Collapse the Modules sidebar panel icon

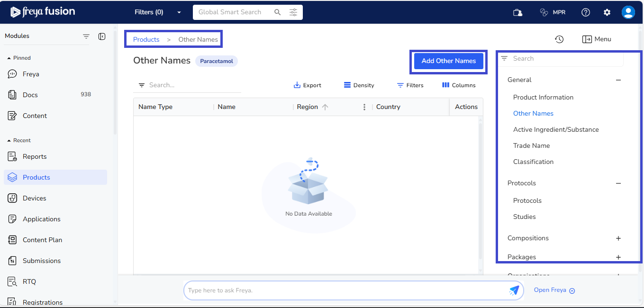(102, 36)
